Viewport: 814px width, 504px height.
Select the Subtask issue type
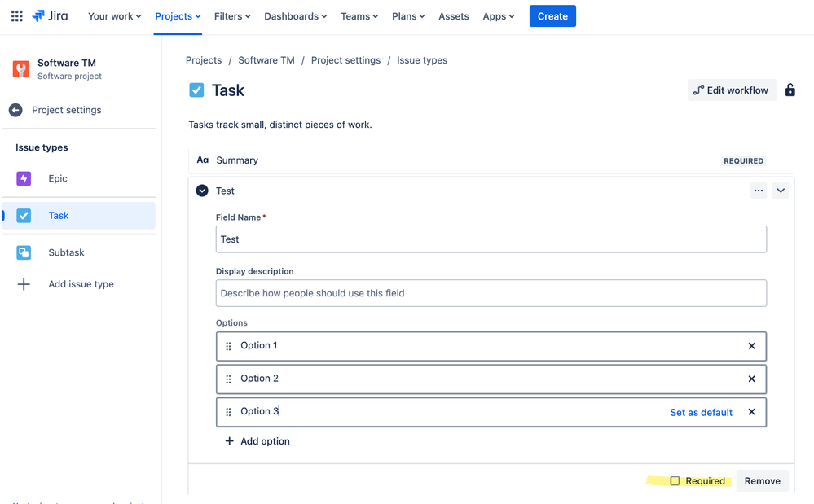pos(79,252)
